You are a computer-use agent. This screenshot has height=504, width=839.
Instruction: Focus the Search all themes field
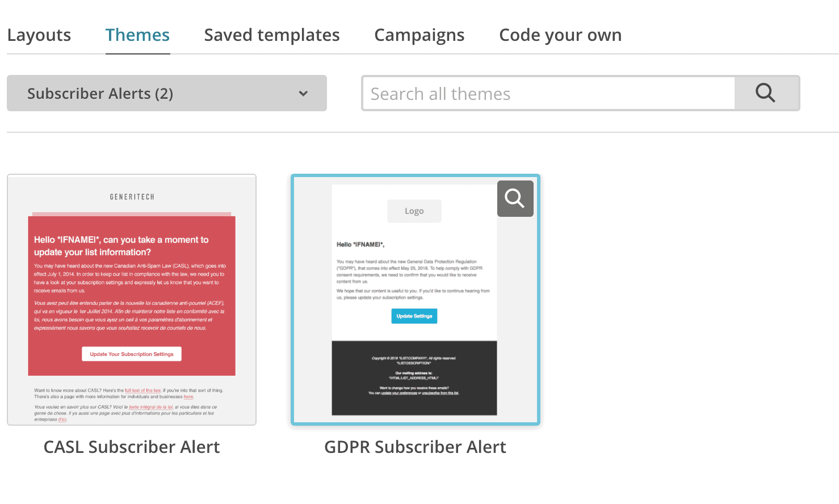[549, 93]
